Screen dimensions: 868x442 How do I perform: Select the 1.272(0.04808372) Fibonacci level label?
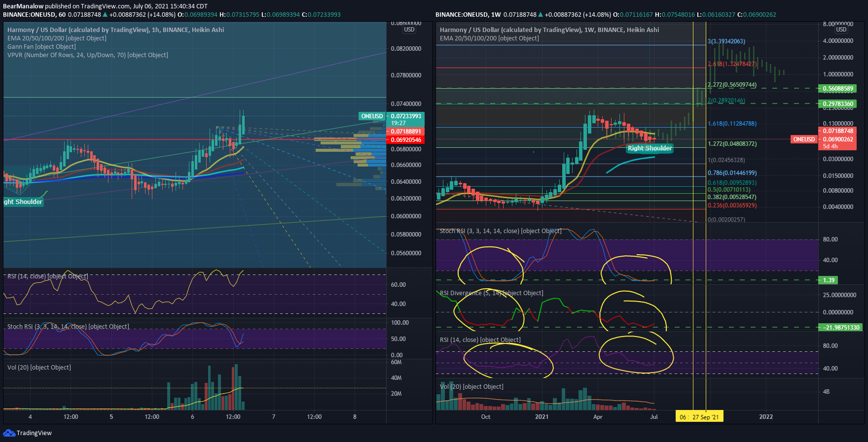point(732,144)
